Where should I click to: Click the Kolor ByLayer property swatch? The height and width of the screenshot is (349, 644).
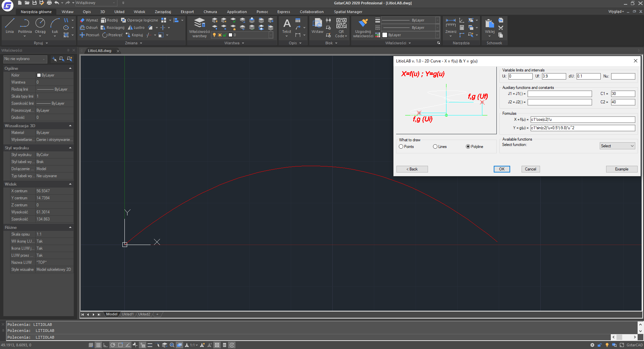point(39,76)
